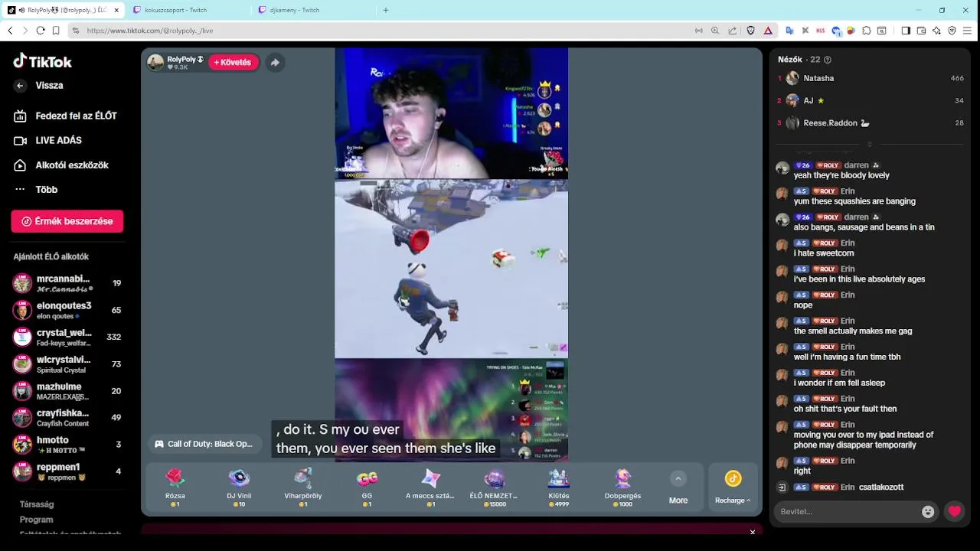Image resolution: width=980 pixels, height=551 pixels.
Task: Open the Brave Wallet icon
Action: (921, 31)
